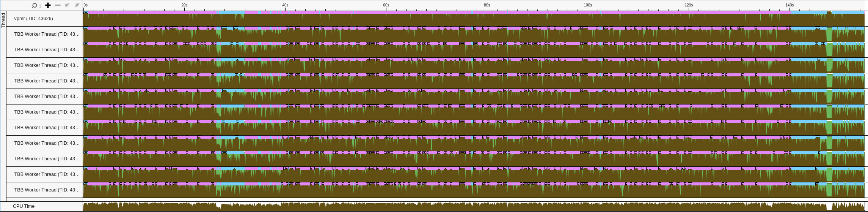The height and width of the screenshot is (212, 868).
Task: Click the 80s mark on the time ruler
Action: coord(487,5)
